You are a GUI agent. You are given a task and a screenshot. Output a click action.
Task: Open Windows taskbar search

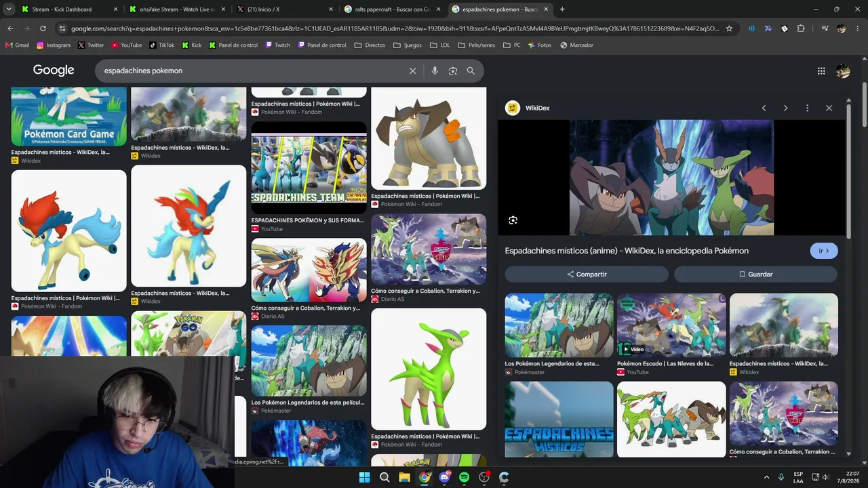click(384, 477)
